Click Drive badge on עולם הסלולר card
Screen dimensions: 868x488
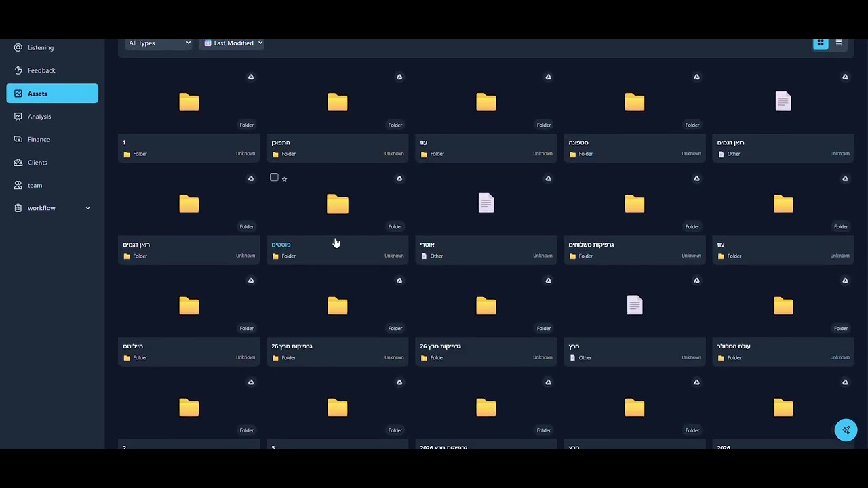[x=845, y=280]
